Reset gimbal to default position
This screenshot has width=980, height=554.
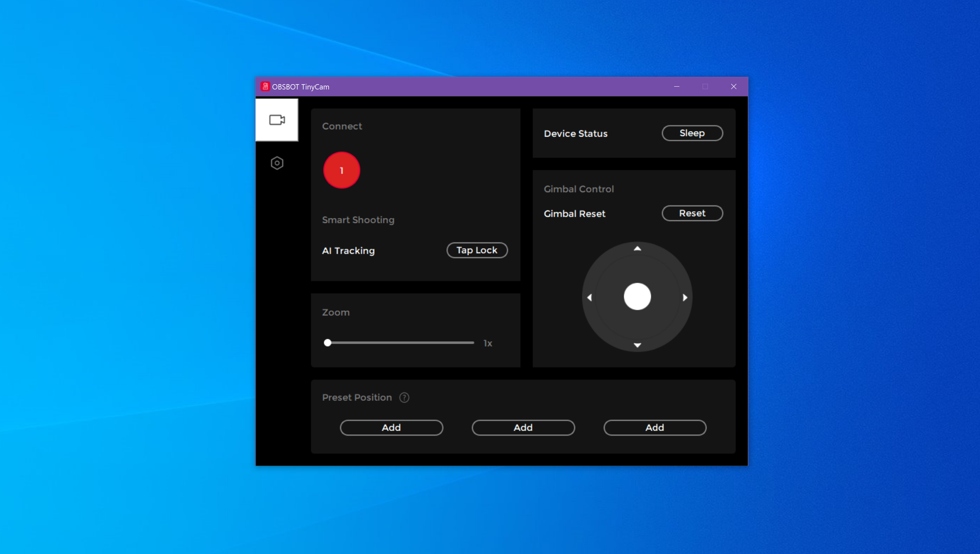click(x=691, y=213)
